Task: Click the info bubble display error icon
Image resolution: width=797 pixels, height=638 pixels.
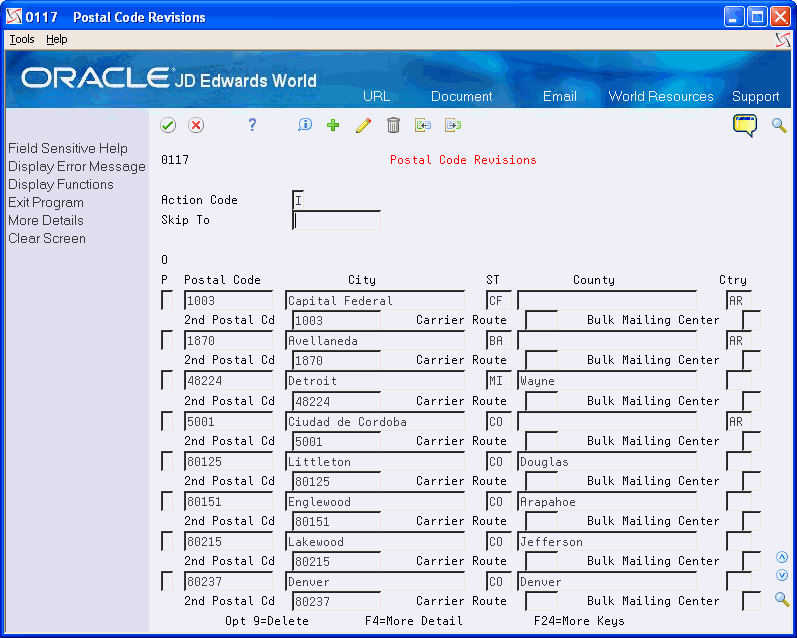Action: point(305,125)
